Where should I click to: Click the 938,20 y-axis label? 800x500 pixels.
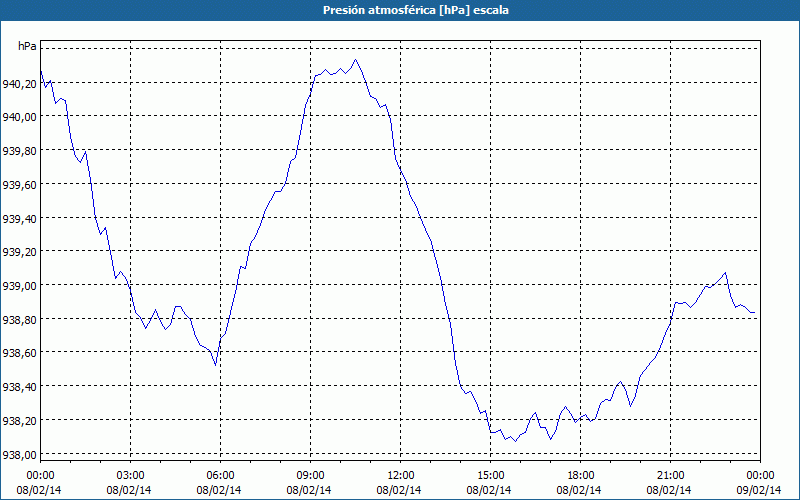(20, 421)
